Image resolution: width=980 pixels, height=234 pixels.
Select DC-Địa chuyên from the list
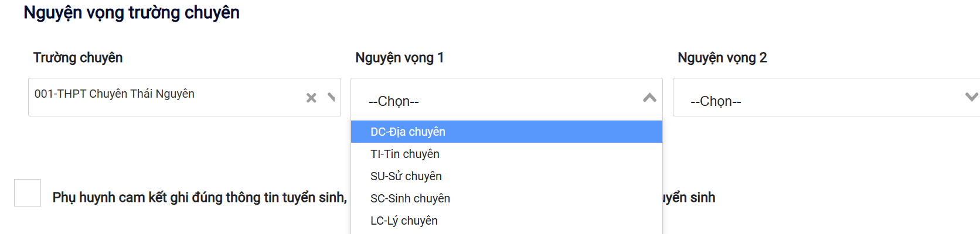[x=408, y=132]
